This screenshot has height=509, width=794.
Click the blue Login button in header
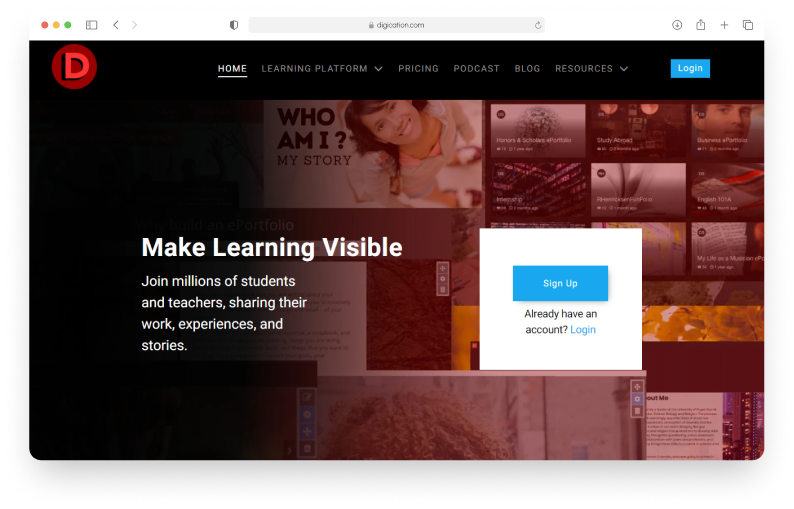point(690,68)
